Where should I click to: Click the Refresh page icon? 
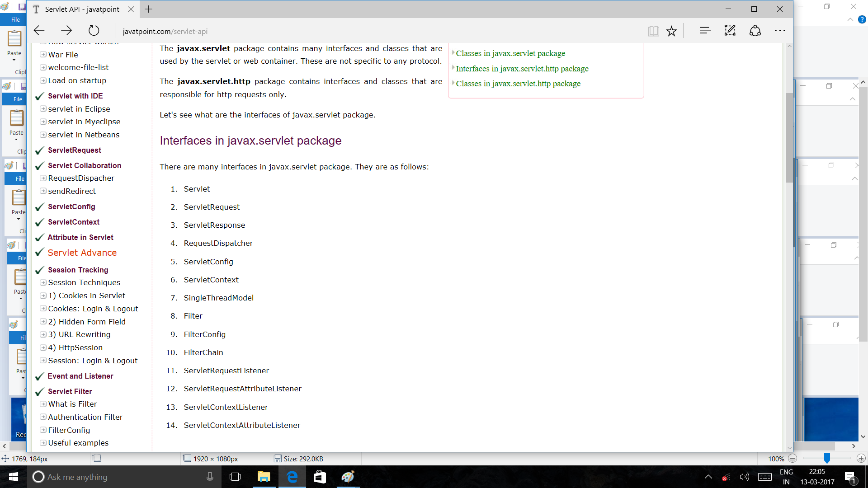point(94,31)
